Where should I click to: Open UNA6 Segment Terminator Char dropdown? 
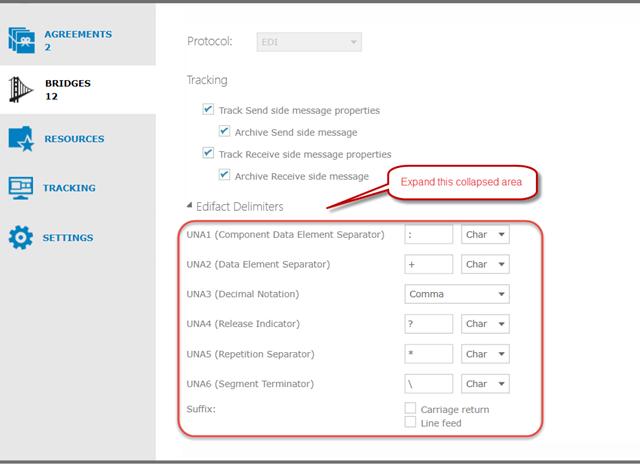click(485, 383)
